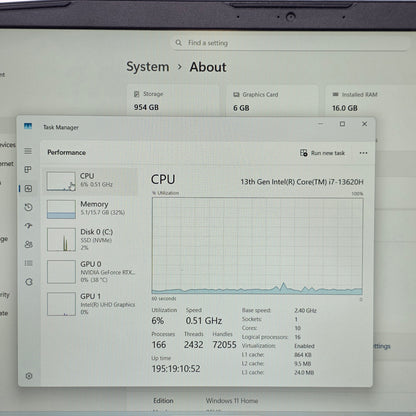Select Disk 0 (C:) performance item

click(x=91, y=239)
